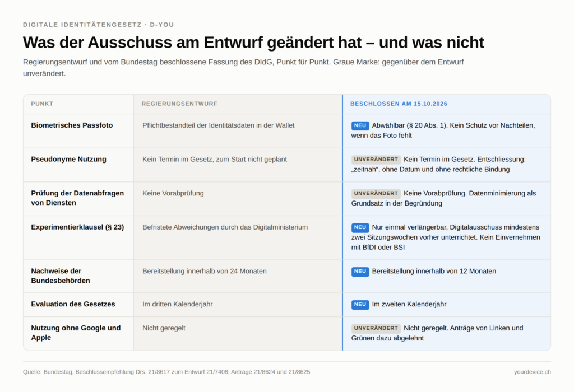Click the PUNKT column header
Screen dimensions: 574x392
(x=42, y=104)
